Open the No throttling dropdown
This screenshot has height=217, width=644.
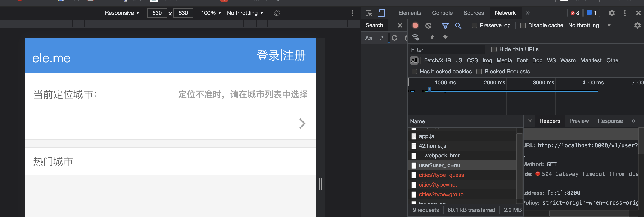point(244,13)
